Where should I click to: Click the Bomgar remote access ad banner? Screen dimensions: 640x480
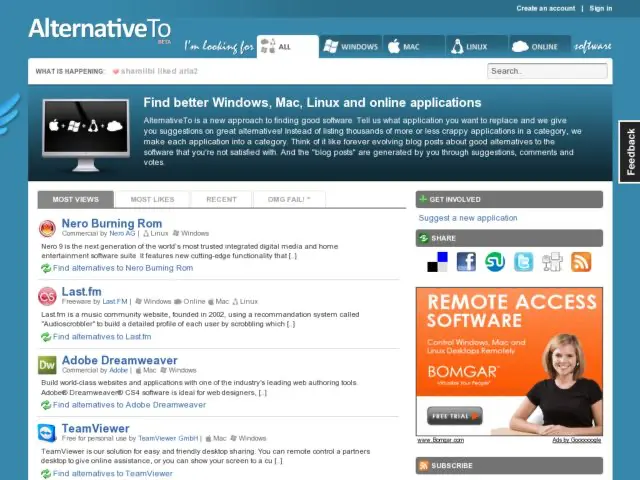(509, 362)
